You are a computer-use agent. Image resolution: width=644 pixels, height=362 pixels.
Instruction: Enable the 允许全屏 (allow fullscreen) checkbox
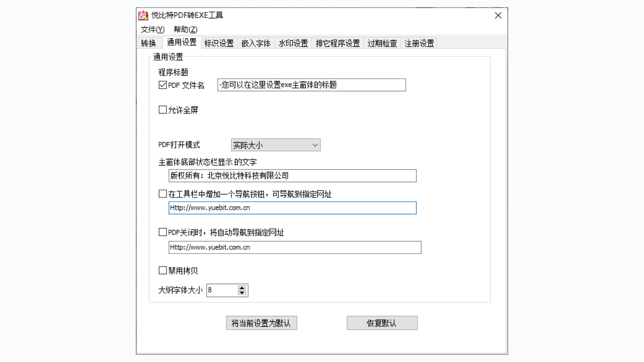click(x=163, y=110)
